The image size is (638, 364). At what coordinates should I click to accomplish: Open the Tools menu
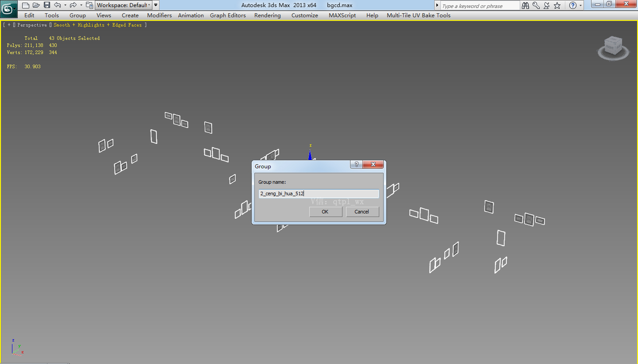tap(52, 15)
